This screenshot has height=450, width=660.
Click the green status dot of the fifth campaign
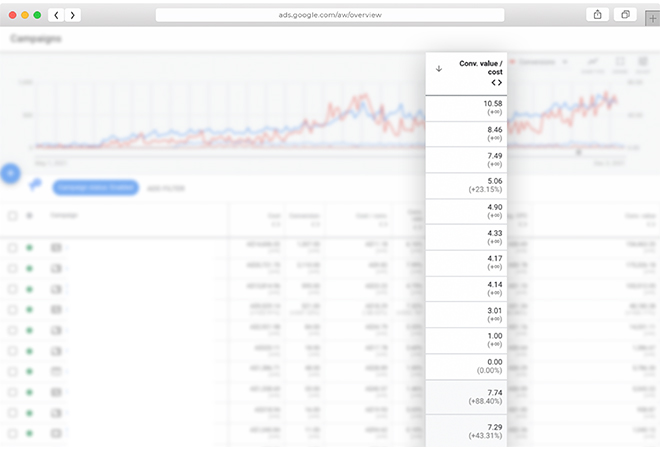click(30, 330)
